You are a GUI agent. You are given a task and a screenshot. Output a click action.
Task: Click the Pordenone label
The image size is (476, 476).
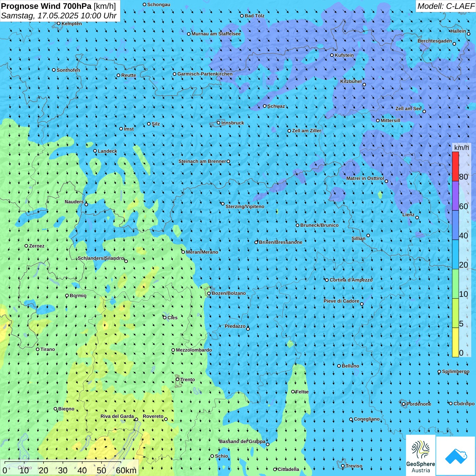419,404
